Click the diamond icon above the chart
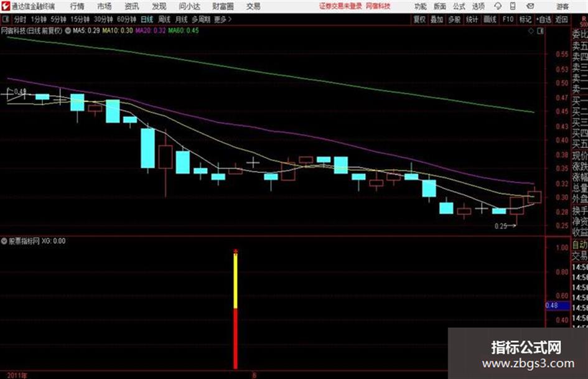Viewport: 588px width, 379px height. [x=531, y=31]
